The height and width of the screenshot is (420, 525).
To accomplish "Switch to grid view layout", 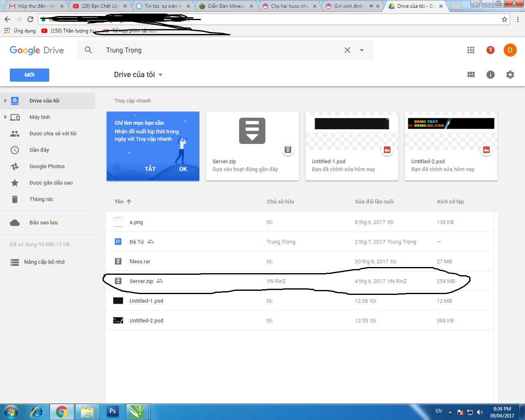I will tap(471, 75).
